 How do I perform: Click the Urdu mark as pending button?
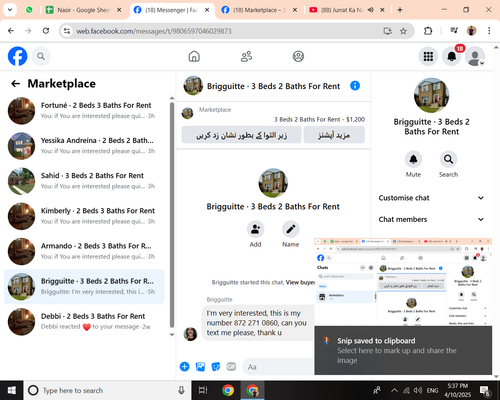coord(241,135)
